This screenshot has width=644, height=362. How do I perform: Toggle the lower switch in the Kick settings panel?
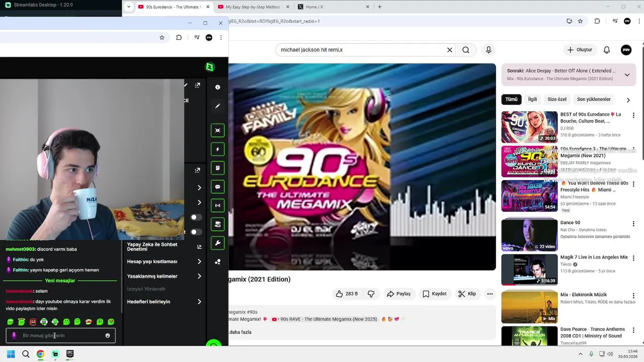(x=196, y=232)
